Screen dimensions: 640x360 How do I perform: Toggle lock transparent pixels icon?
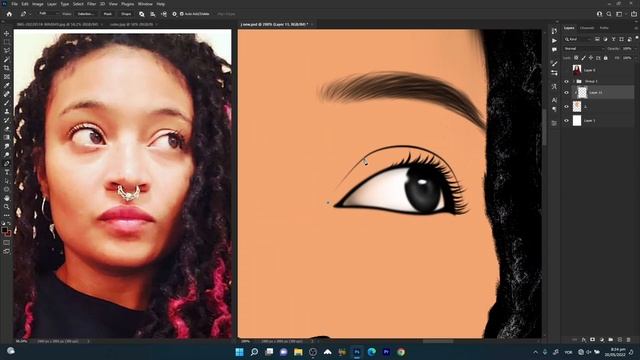tap(576, 58)
